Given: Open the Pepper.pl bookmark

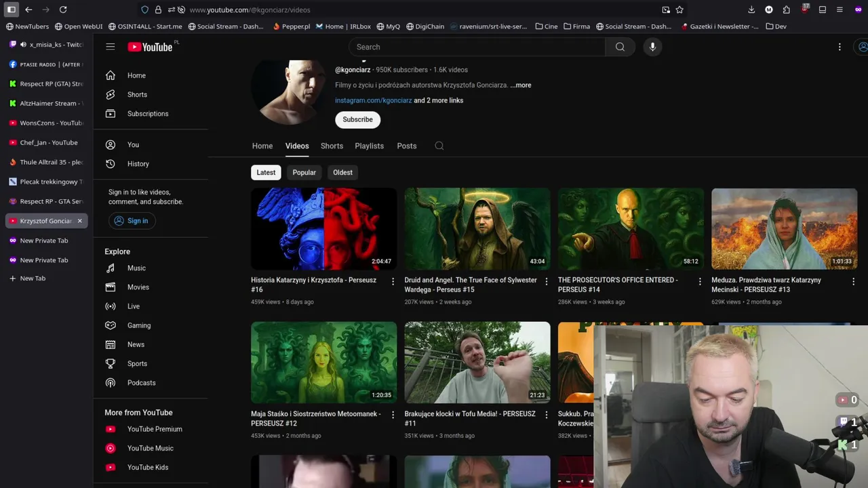Looking at the screenshot, I should 291,26.
